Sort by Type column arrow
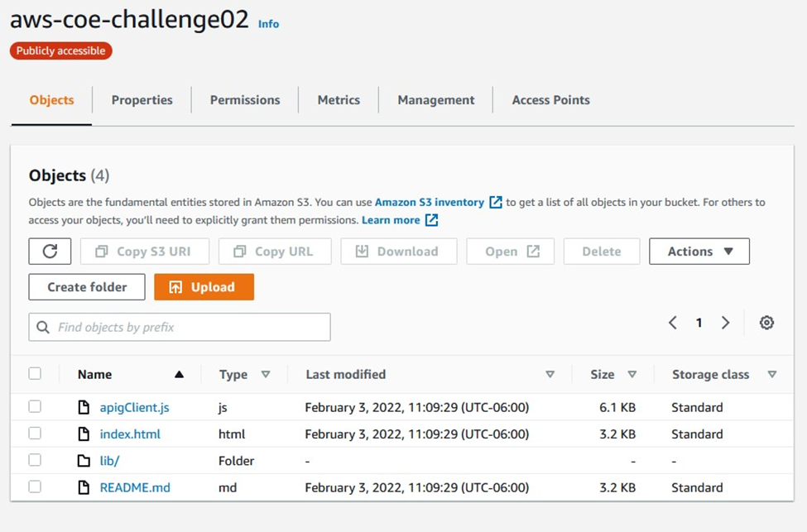The width and height of the screenshot is (807, 532). coord(266,374)
